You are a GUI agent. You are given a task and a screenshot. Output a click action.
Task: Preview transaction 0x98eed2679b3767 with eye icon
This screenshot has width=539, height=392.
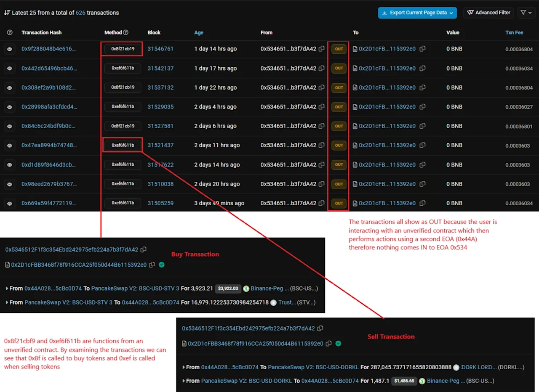[10, 184]
